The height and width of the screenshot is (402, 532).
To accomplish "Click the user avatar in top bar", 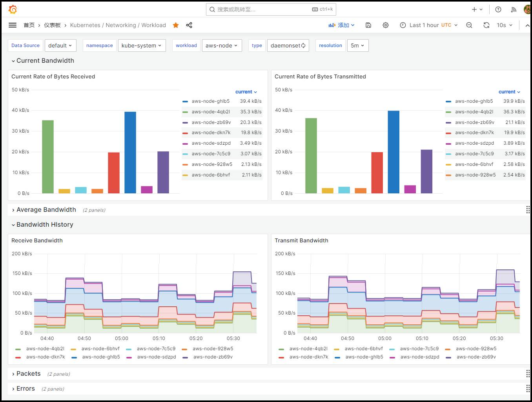I will [527, 9].
